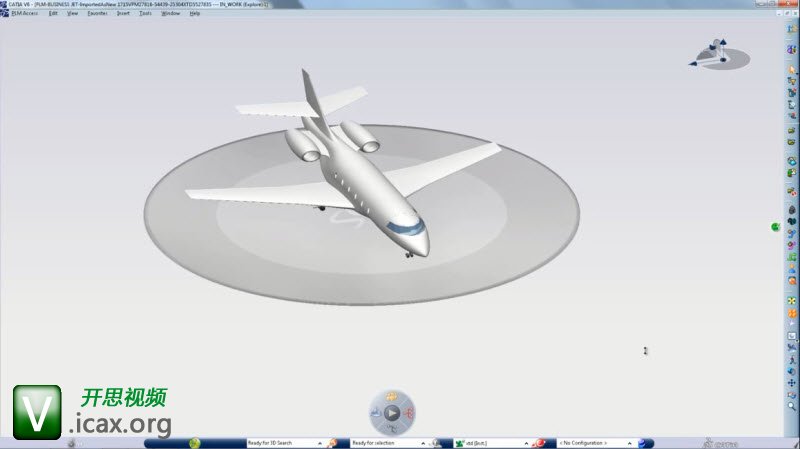Click the purple and yellow sphere toolbar icon
Screen dimensions: 800x449
pos(792,49)
